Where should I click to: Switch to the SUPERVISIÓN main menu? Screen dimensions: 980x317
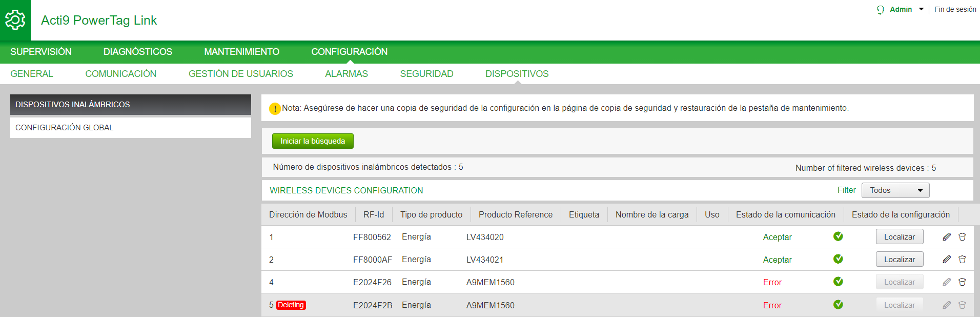tap(41, 52)
